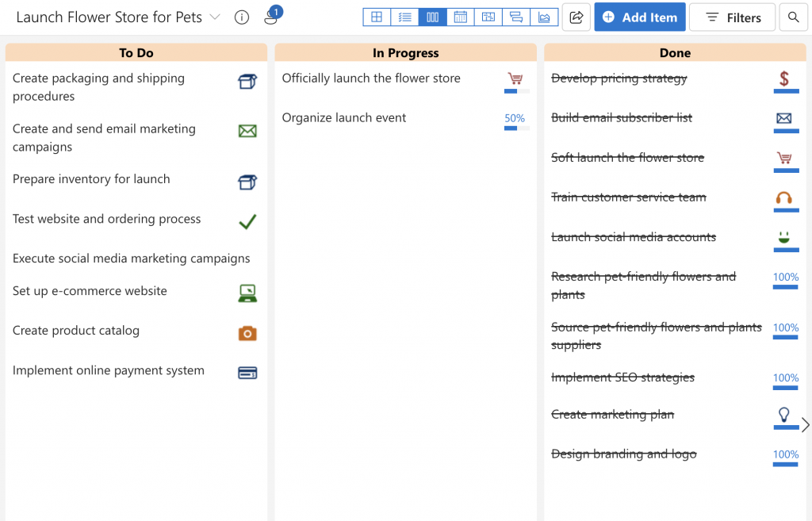Switch to the split layout view
The height and width of the screenshot is (521, 812).
pyautogui.click(x=488, y=17)
